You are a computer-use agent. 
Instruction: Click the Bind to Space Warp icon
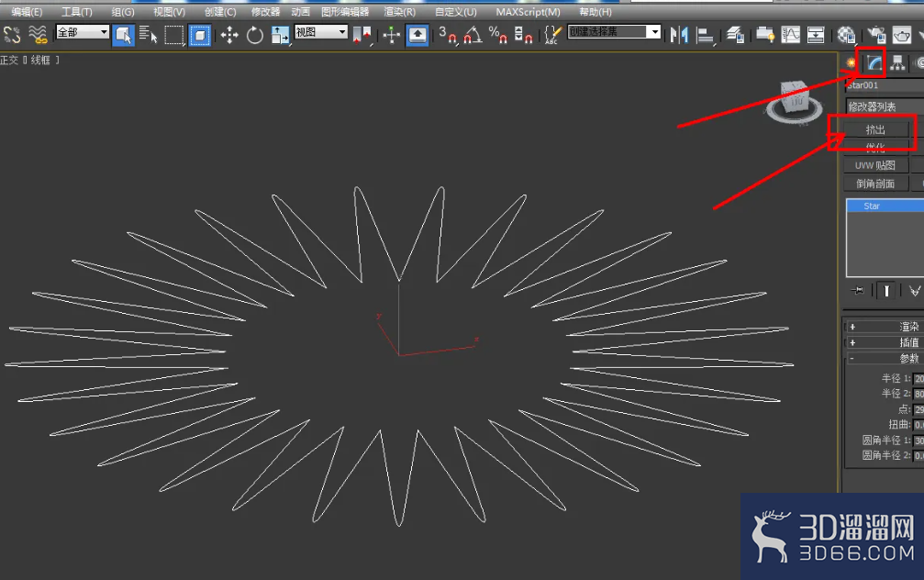pyautogui.click(x=39, y=35)
